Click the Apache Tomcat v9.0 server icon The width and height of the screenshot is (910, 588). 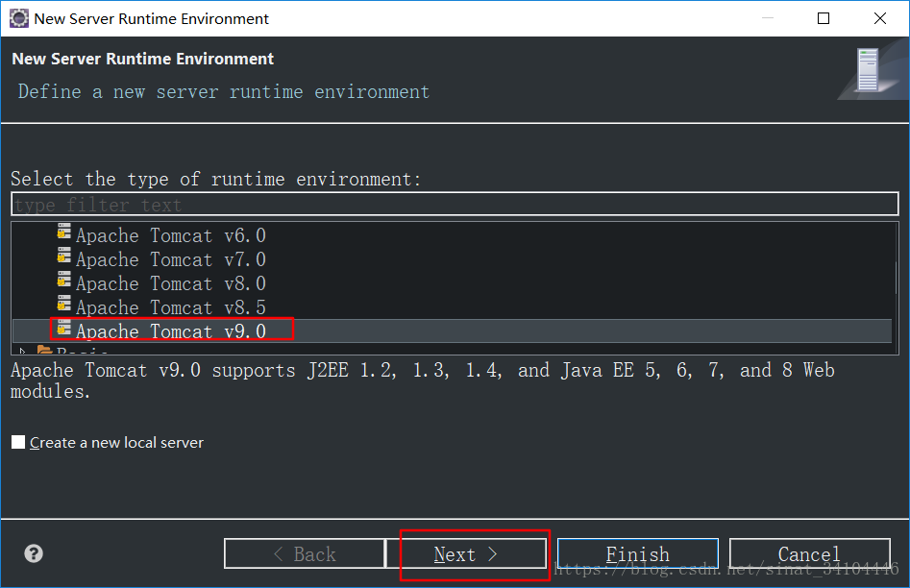click(63, 328)
